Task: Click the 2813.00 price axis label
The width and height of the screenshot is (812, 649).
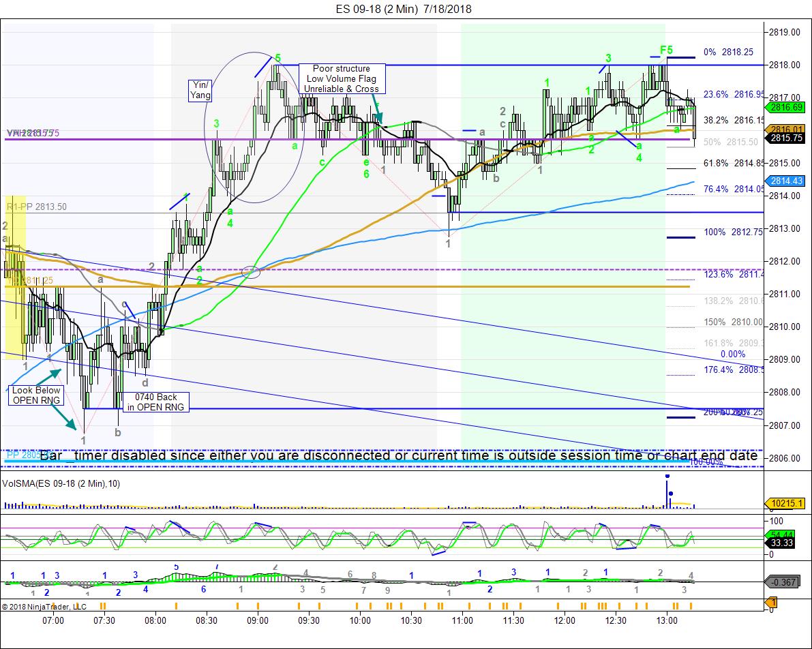Action: [785, 228]
